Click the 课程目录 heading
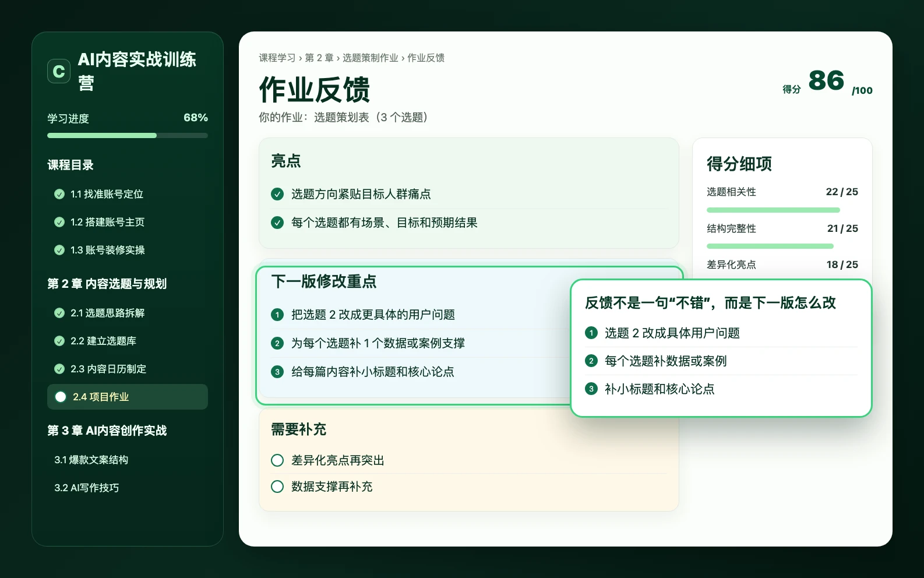924x578 pixels. point(70,165)
